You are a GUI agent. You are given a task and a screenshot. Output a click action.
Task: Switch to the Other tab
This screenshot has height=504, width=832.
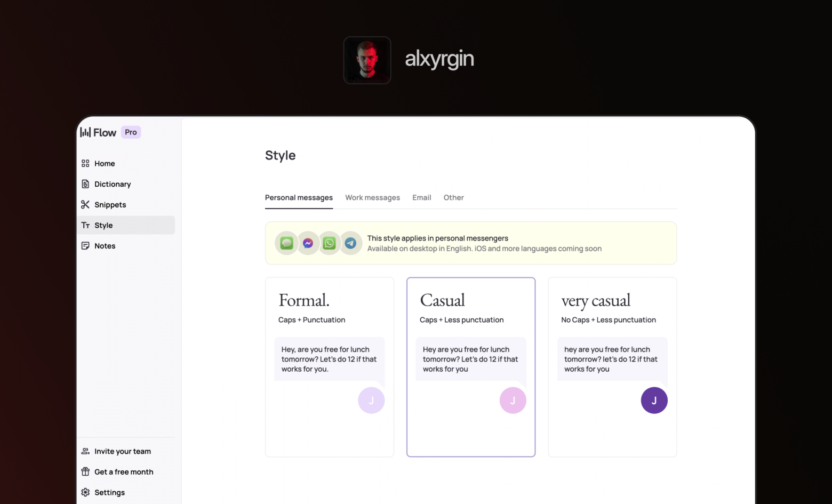click(x=453, y=197)
